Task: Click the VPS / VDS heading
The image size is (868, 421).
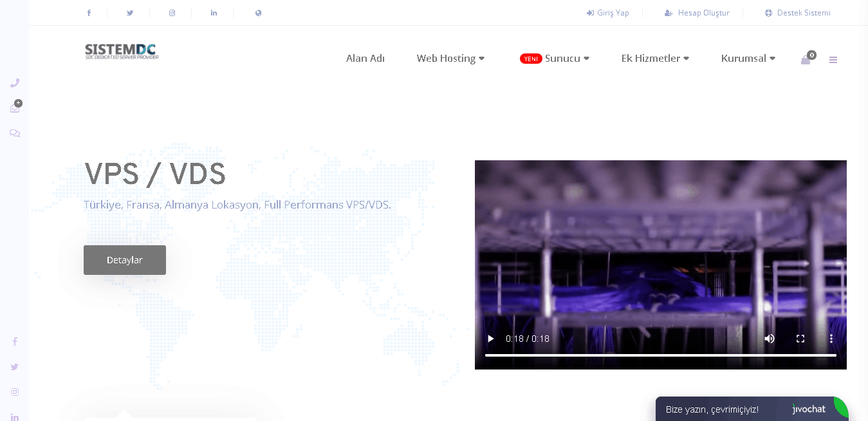Action: pos(155,174)
